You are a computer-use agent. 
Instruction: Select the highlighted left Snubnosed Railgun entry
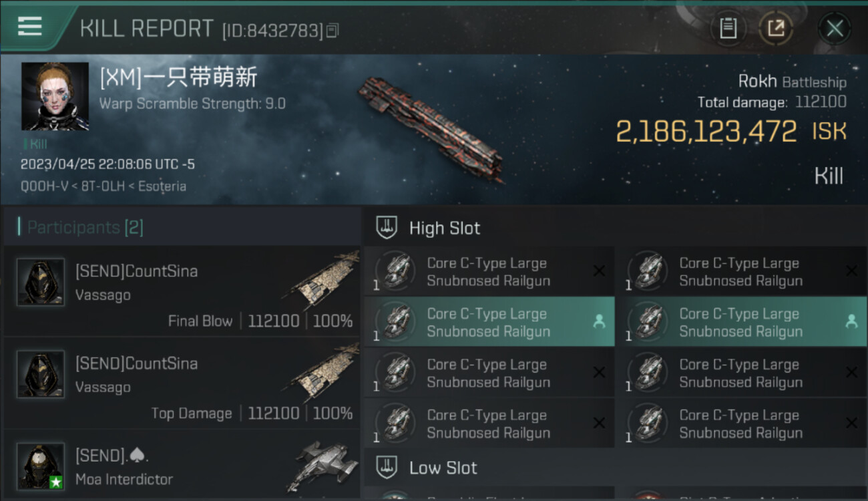coord(489,322)
